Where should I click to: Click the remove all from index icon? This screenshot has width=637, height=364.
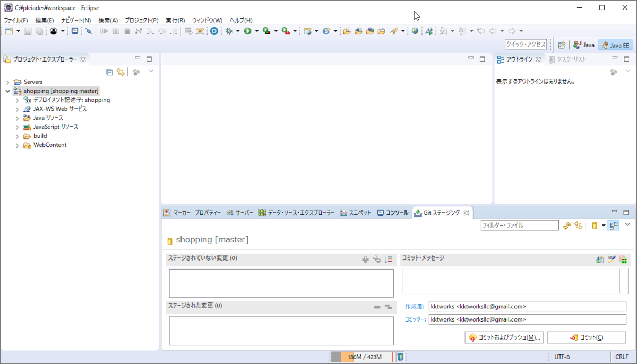click(389, 307)
